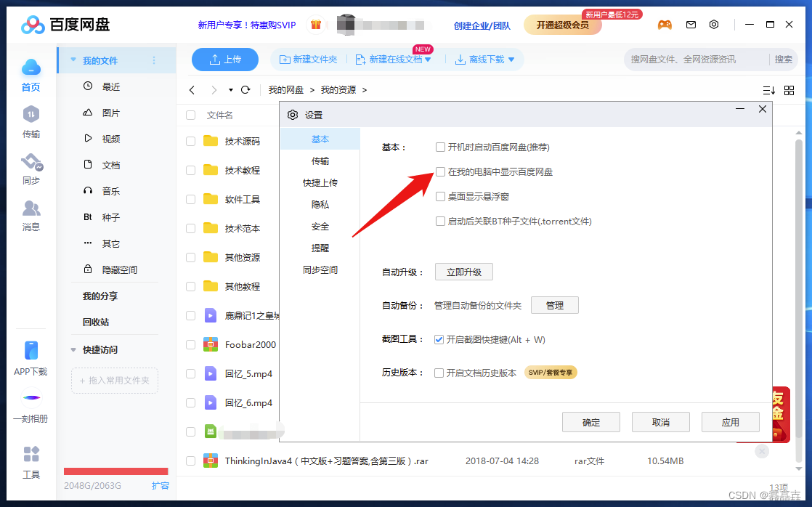The width and height of the screenshot is (812, 507).
Task: Open the 同步 sync sidebar icon
Action: (x=31, y=162)
